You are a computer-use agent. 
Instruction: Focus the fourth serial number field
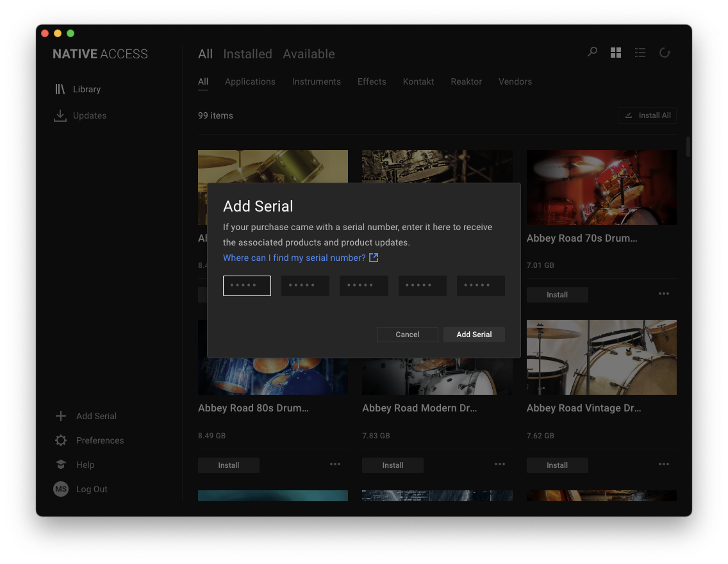(422, 285)
